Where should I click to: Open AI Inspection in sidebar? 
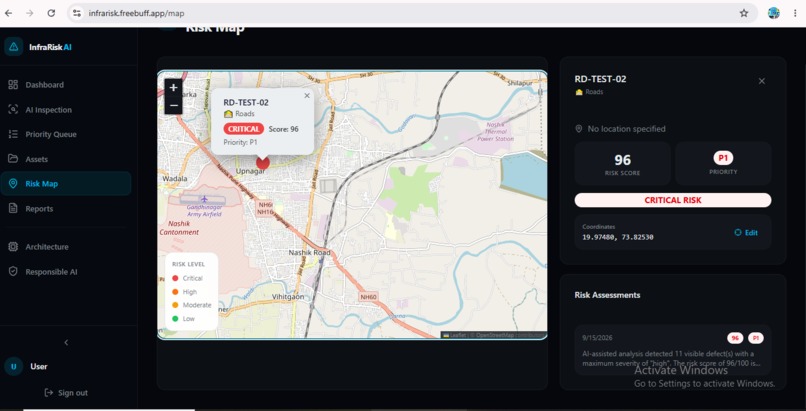click(x=66, y=109)
